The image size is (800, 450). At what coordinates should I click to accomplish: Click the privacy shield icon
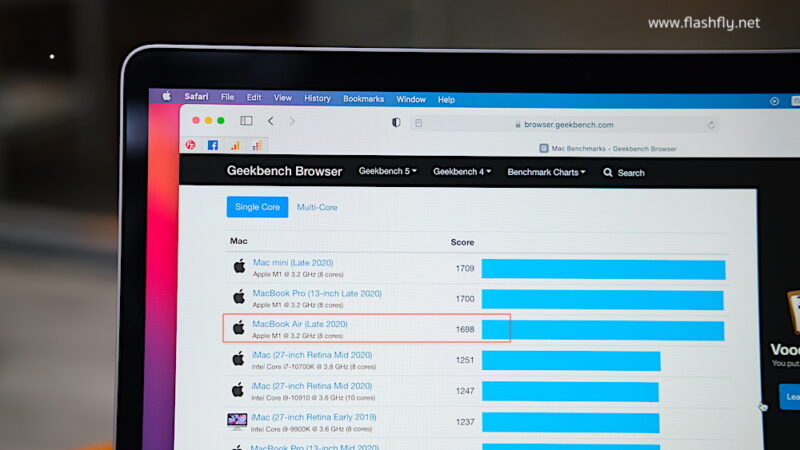click(x=396, y=123)
